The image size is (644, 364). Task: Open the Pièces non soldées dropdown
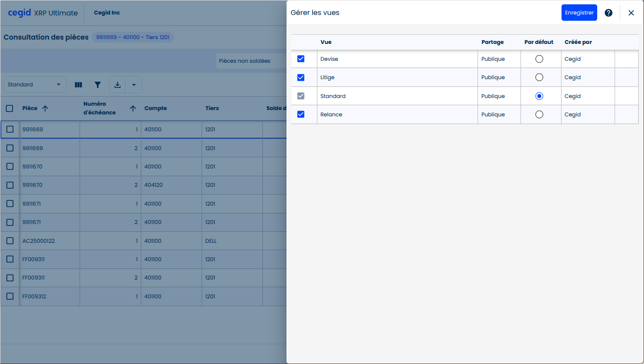(x=251, y=61)
